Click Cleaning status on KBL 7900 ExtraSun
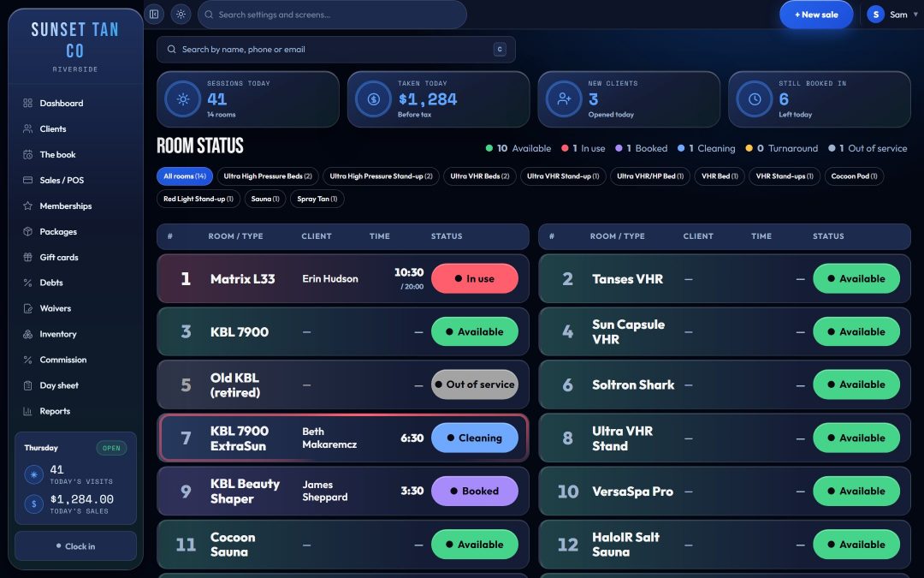Image resolution: width=924 pixels, height=578 pixels. pos(474,438)
